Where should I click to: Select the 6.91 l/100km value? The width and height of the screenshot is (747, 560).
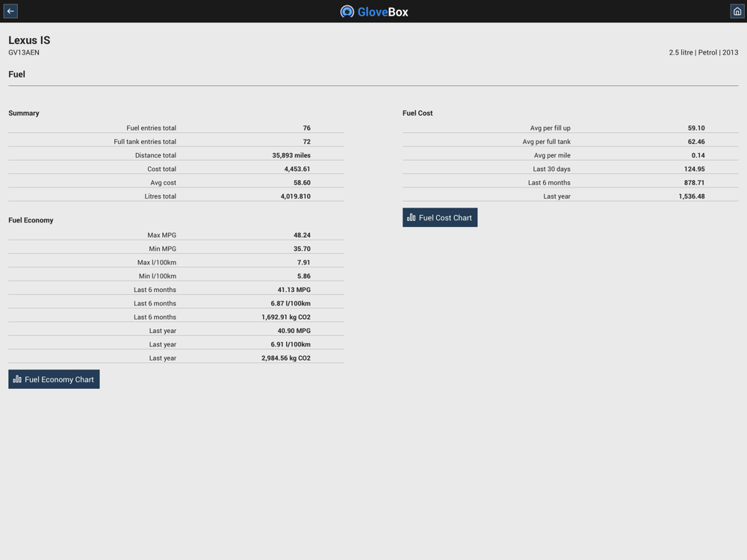(291, 344)
